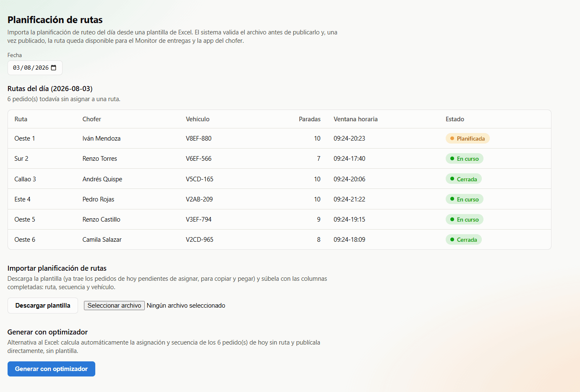The height and width of the screenshot is (392, 580).
Task: Click the En curso status badge for Este 4
Action: pos(465,199)
